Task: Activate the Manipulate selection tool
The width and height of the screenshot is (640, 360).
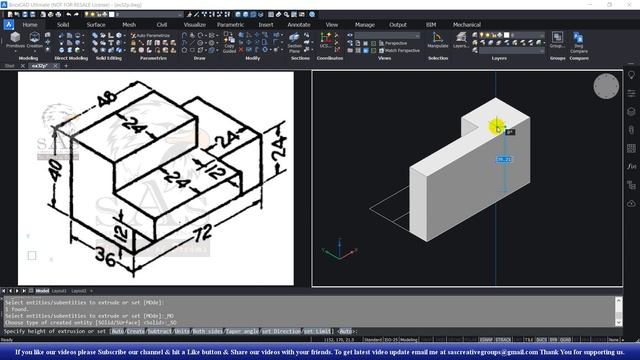Action: click(x=438, y=40)
